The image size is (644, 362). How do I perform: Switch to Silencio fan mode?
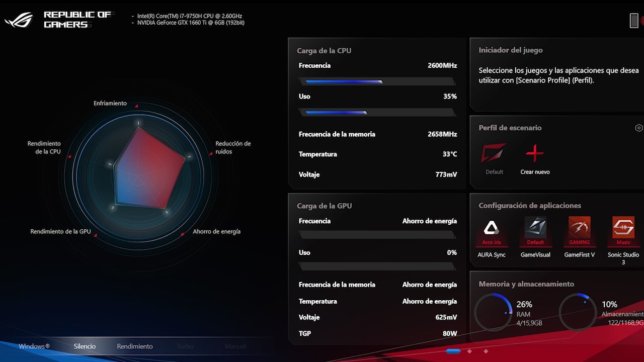pyautogui.click(x=85, y=346)
